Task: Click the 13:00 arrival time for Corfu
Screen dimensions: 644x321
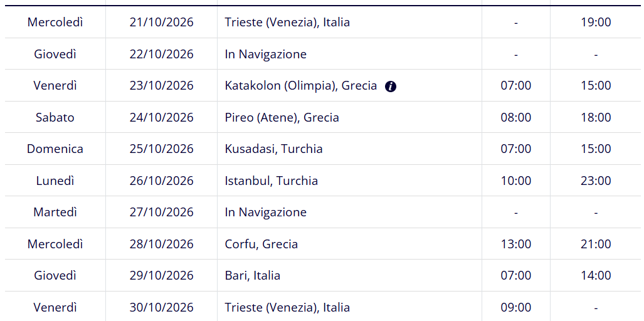Action: pos(516,245)
